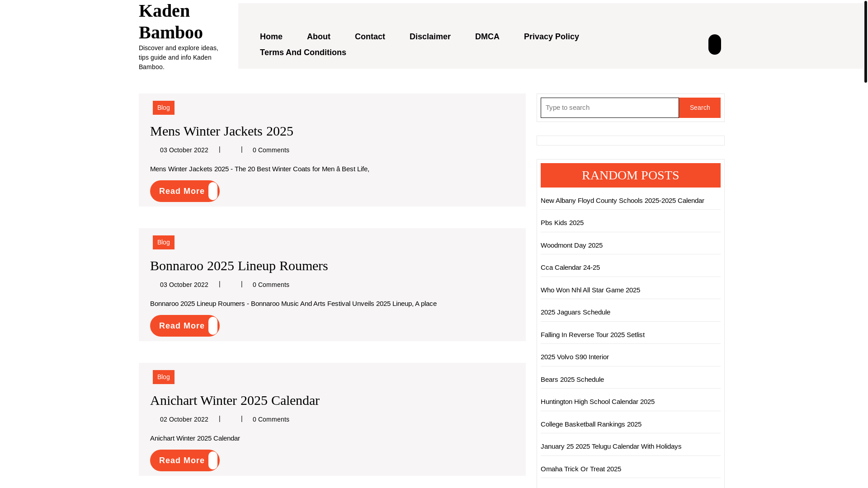Viewport: 868px width, 488px height.
Task: Open Omaha Trick Or Treat 2025 link
Action: pyautogui.click(x=580, y=469)
